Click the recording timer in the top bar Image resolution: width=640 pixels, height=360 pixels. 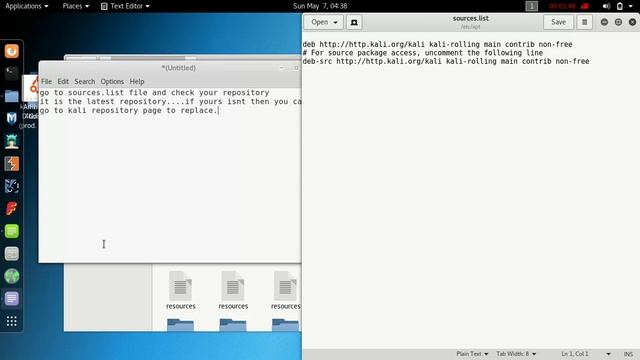(562, 6)
